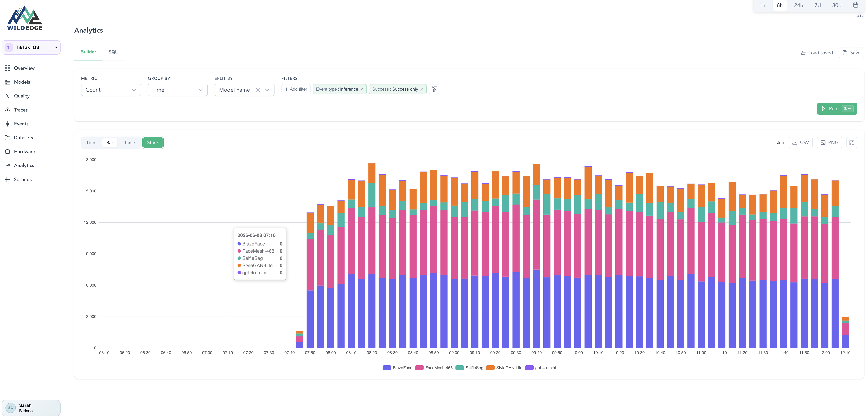
Task: Expand the chart to fullscreen
Action: point(852,143)
